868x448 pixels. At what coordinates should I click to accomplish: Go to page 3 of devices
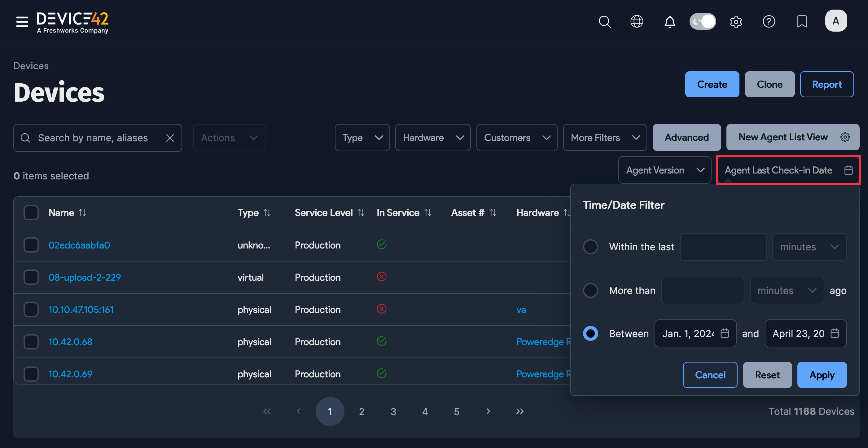click(393, 411)
